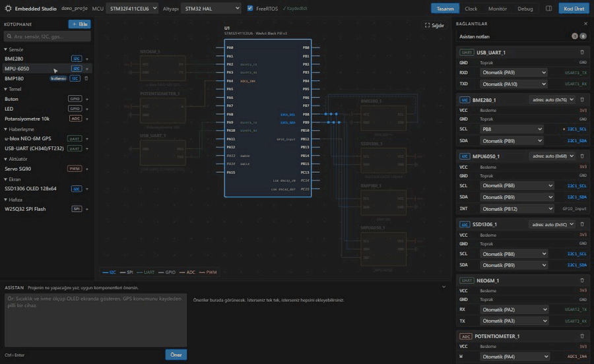This screenshot has height=364, width=594.
Task: Collapse Hafıza category
Action: [x=13, y=200]
